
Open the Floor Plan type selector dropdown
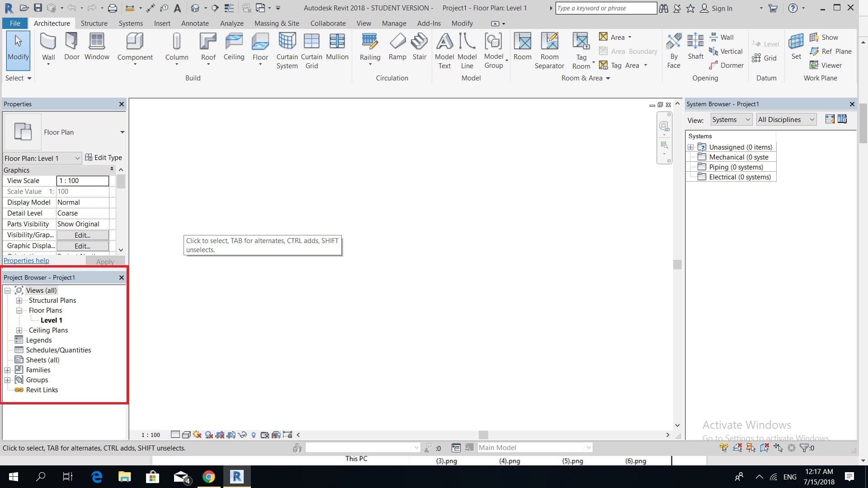122,132
